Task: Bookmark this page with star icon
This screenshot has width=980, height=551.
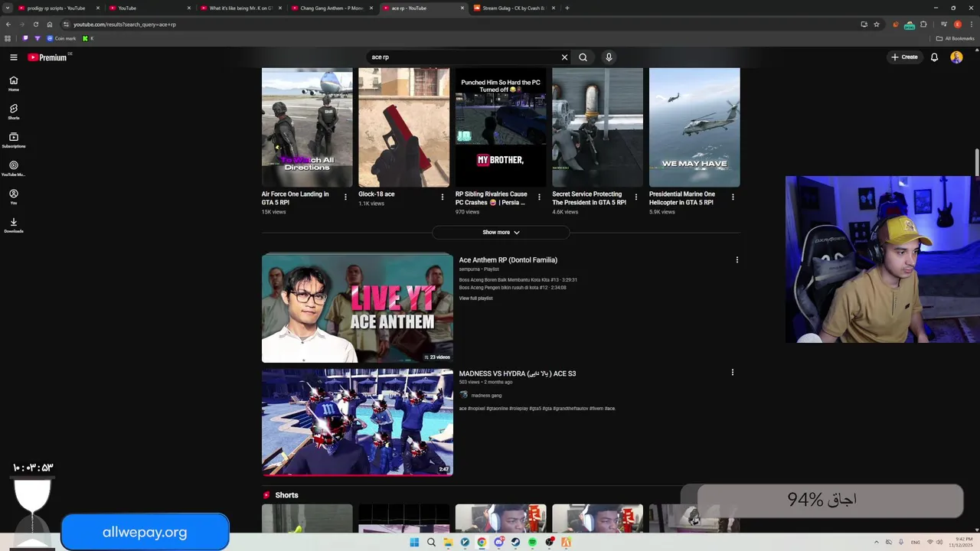Action: [x=877, y=24]
